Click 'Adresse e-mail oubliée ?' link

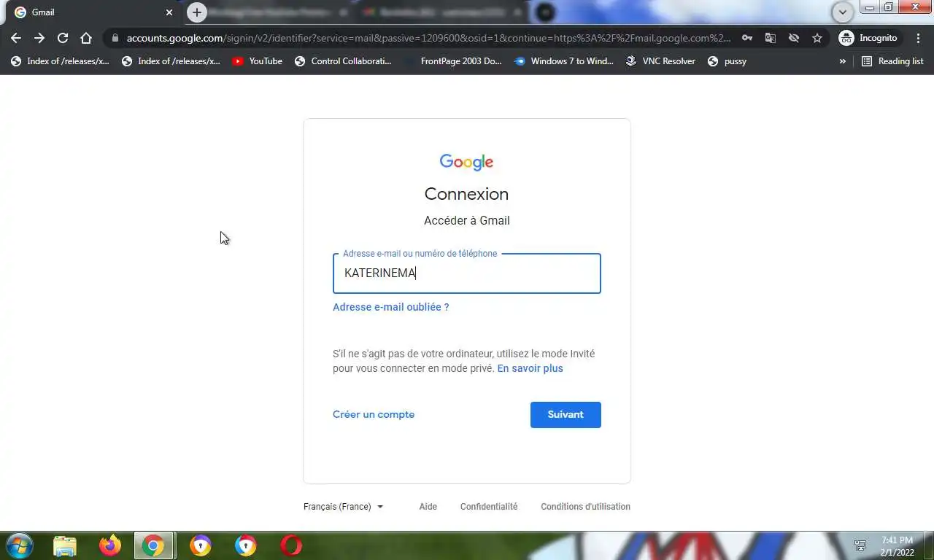pyautogui.click(x=391, y=307)
